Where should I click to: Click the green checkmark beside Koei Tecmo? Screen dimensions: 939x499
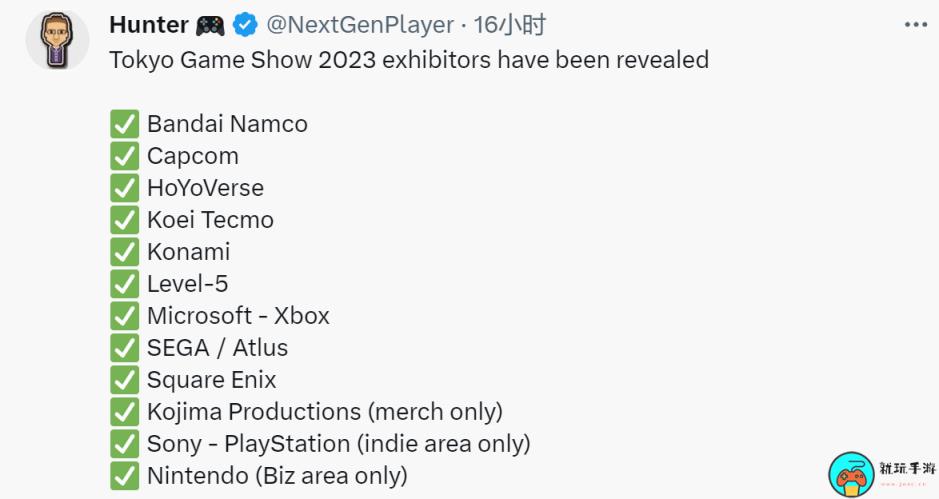pyautogui.click(x=125, y=220)
